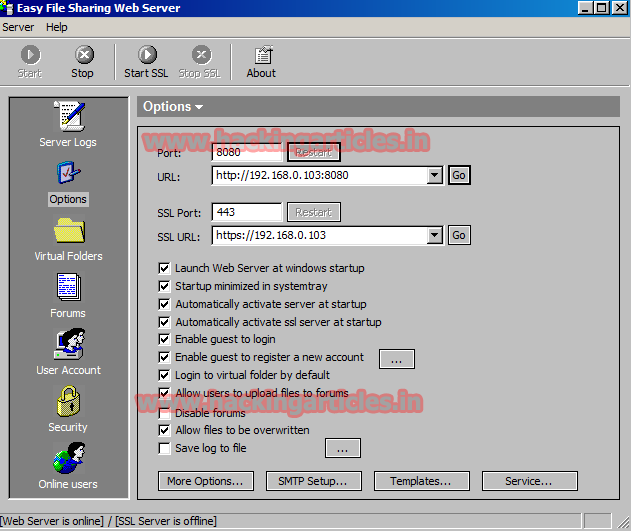Click Go beside the SSL URL field

(x=459, y=235)
